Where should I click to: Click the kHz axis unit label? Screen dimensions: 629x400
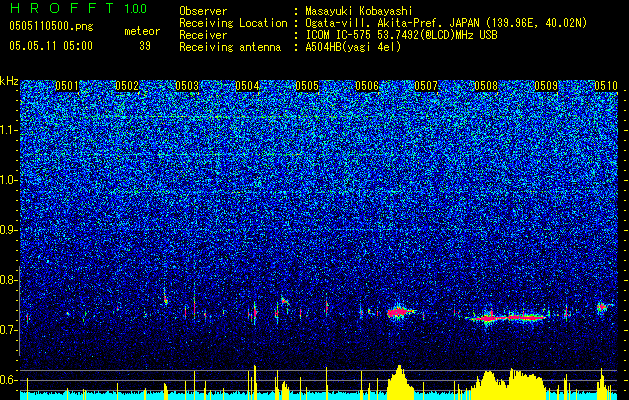pos(9,82)
